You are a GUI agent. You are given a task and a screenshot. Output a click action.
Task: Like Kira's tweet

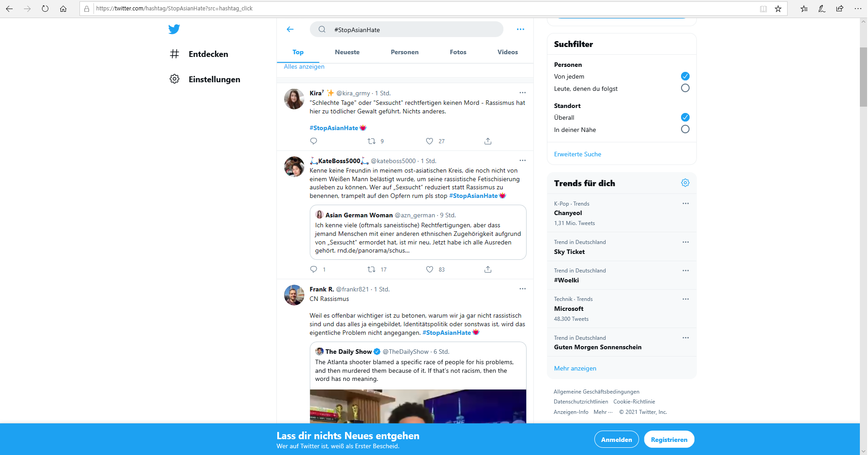coord(429,141)
